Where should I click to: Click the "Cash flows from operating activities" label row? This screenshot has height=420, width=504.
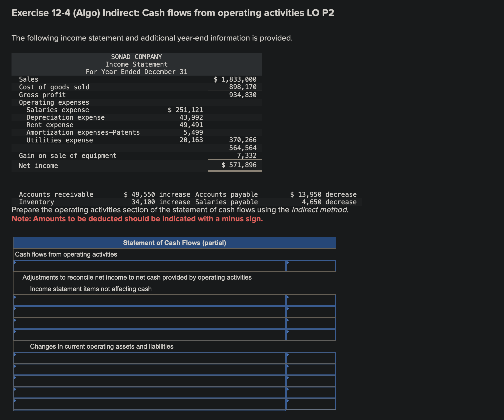pos(66,254)
